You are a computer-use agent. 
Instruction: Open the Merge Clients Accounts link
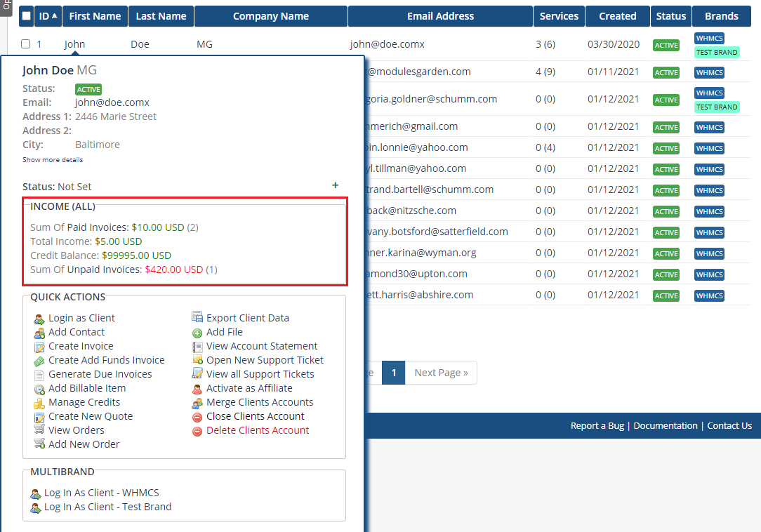pos(260,402)
